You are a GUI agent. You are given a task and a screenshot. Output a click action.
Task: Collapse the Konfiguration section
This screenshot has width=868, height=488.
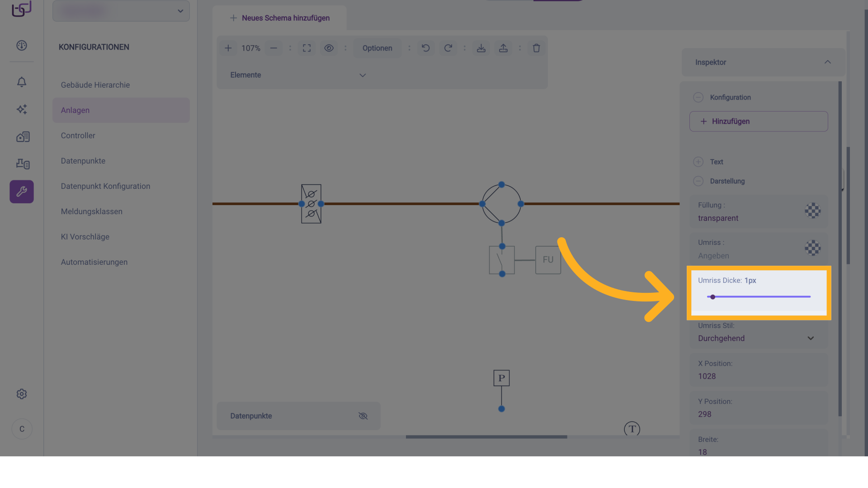point(698,97)
